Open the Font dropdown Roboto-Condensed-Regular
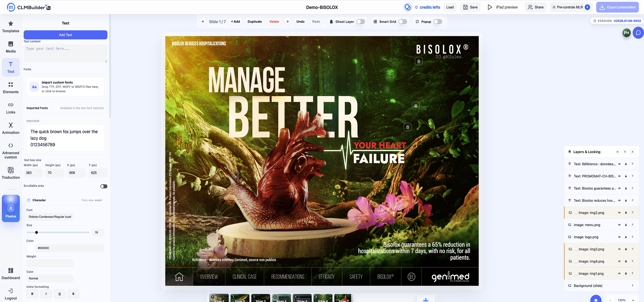 [50, 217]
